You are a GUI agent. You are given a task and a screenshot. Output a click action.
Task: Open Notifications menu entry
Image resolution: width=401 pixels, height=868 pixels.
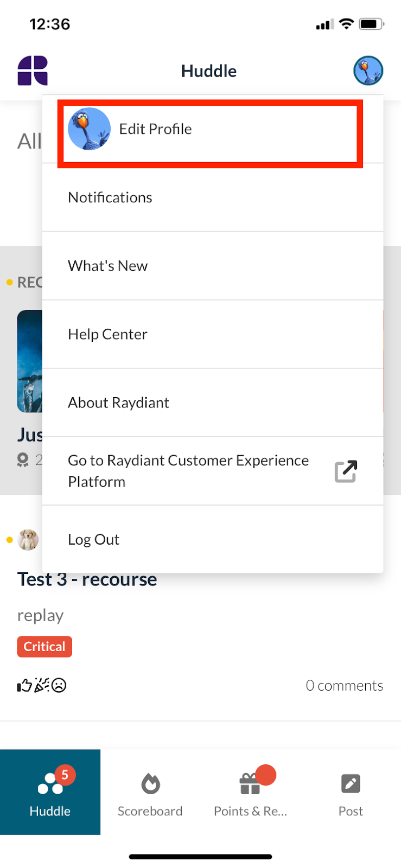pyautogui.click(x=213, y=197)
